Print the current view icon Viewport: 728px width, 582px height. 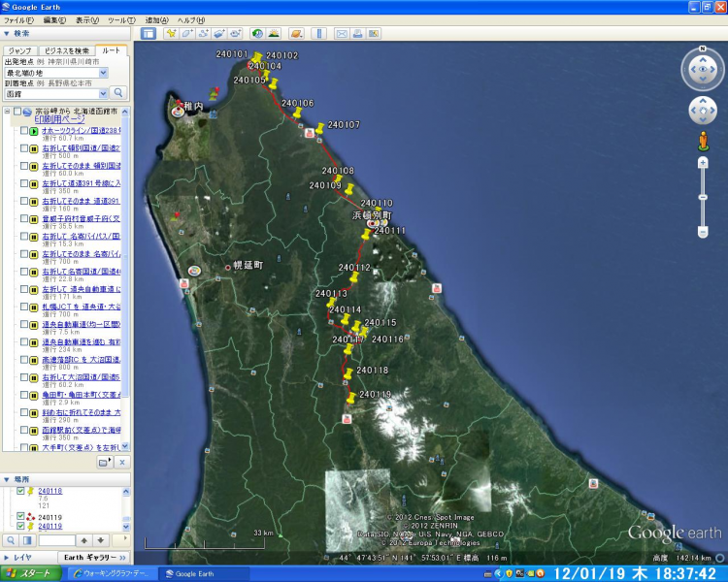(x=357, y=33)
